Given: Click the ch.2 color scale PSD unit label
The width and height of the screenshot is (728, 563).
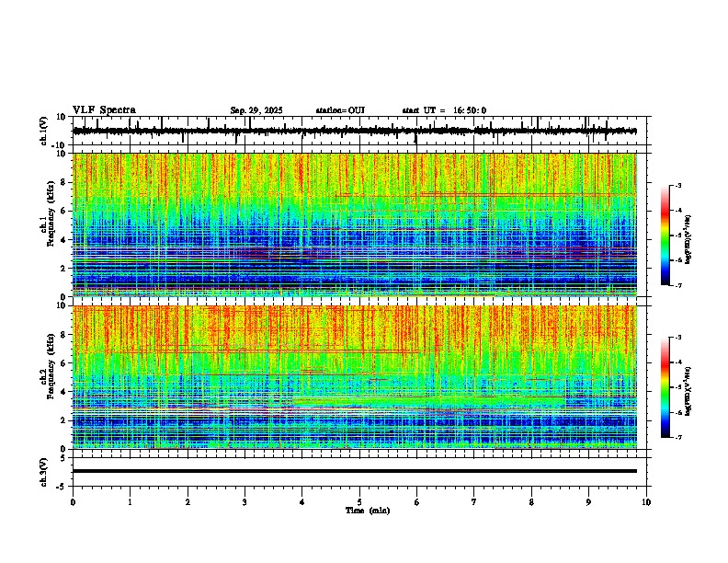Looking at the screenshot, I should point(688,391).
